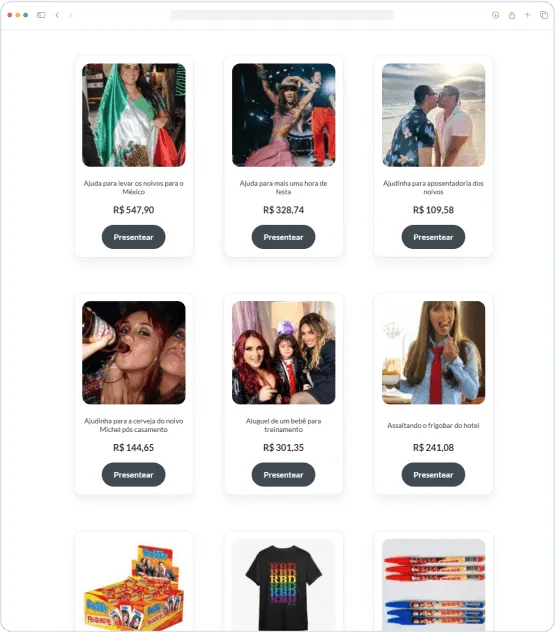Open the downloads icon in toolbar

tap(495, 15)
